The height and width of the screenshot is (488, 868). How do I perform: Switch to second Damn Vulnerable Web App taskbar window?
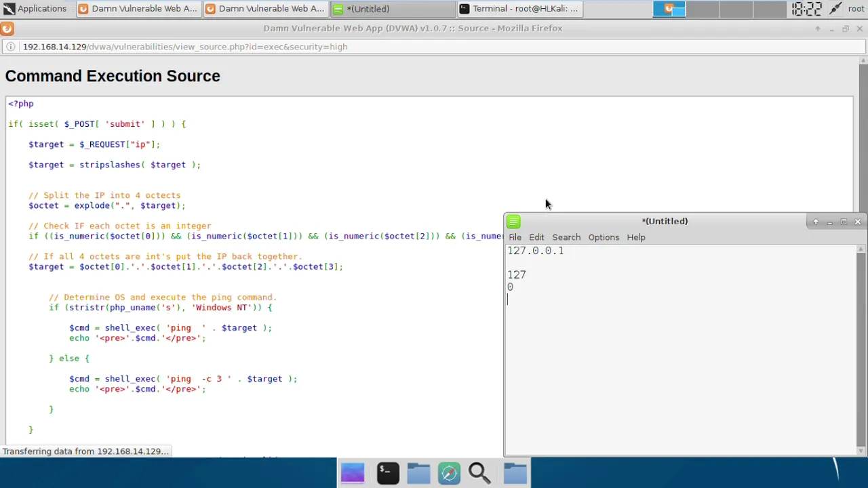265,9
